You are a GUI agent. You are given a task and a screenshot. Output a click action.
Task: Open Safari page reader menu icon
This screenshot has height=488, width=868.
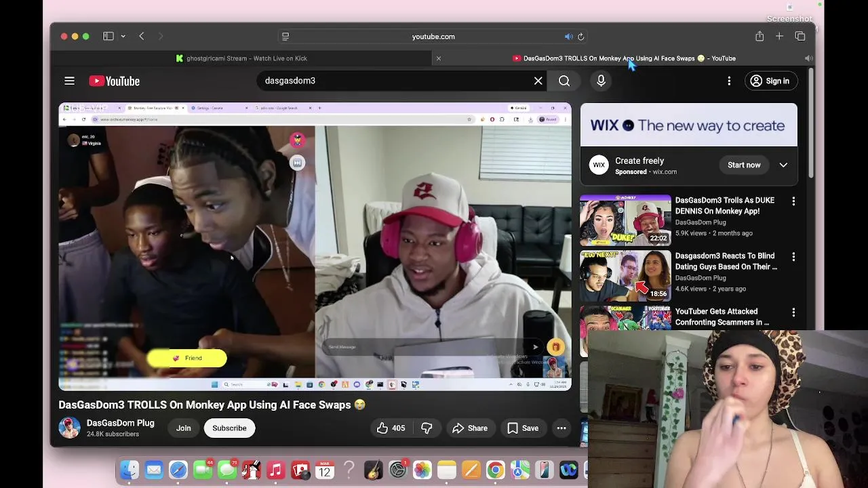pos(285,37)
